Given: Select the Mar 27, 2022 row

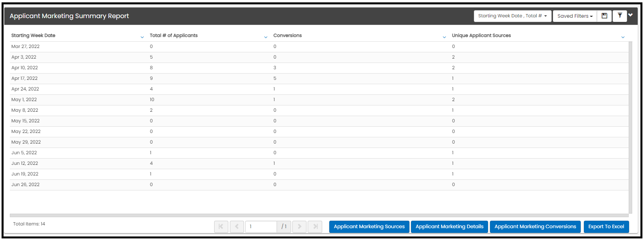Looking at the screenshot, I should (319, 46).
